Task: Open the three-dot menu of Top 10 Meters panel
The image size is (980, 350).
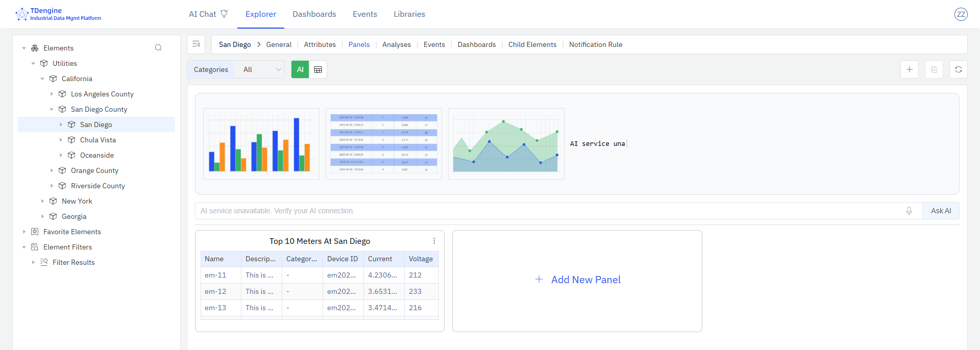Action: tap(434, 241)
